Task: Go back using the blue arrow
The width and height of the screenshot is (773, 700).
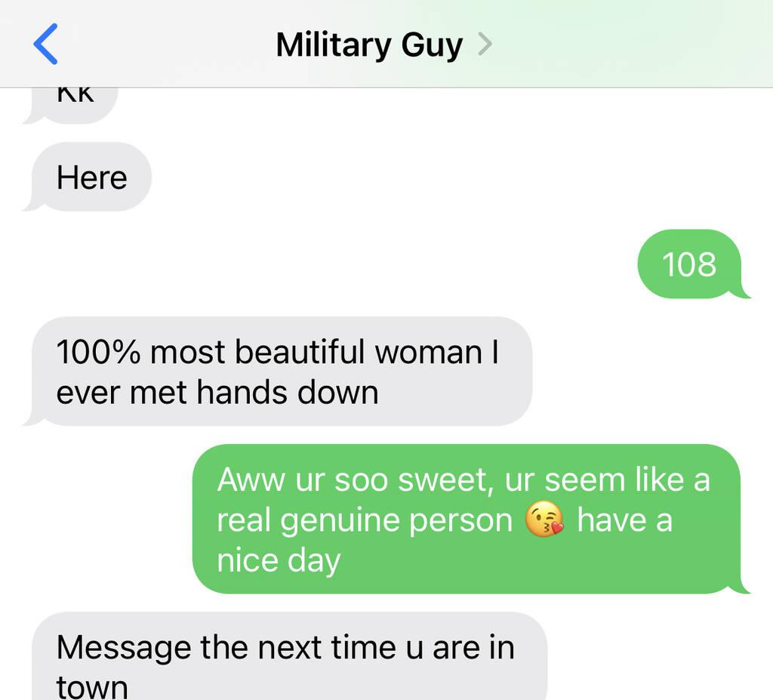Action: tap(45, 44)
